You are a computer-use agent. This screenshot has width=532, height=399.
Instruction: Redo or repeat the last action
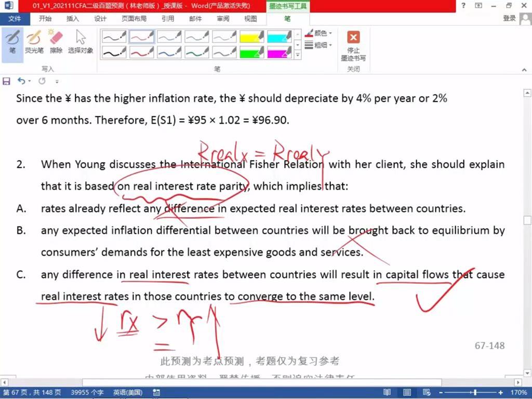pyautogui.click(x=42, y=81)
